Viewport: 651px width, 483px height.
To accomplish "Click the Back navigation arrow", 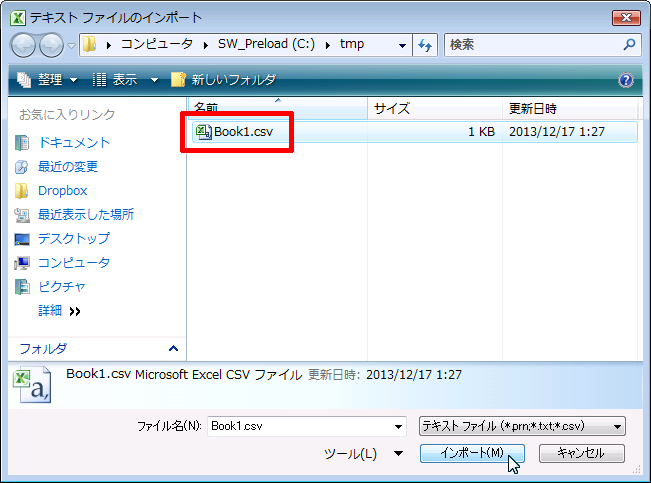I will pyautogui.click(x=23, y=45).
